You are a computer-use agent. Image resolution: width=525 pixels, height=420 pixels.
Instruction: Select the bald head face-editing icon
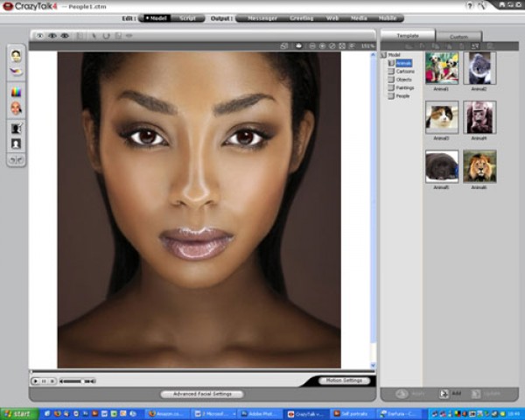point(16,108)
